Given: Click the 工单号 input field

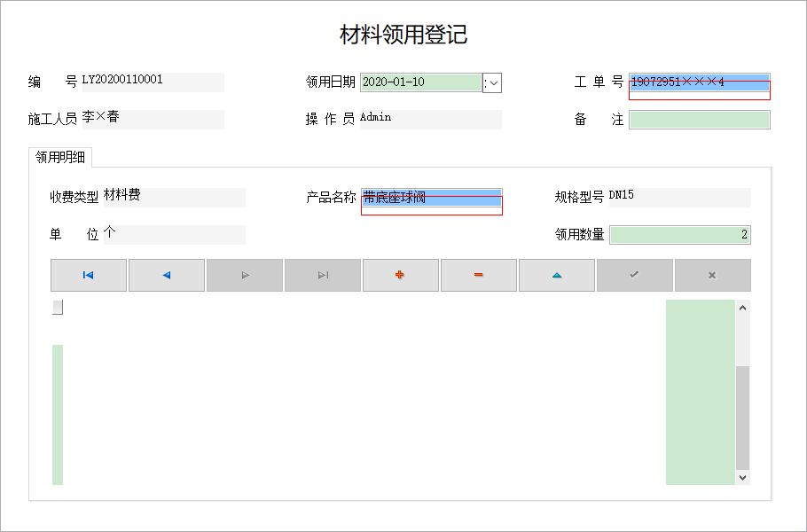Looking at the screenshot, I should [700, 82].
